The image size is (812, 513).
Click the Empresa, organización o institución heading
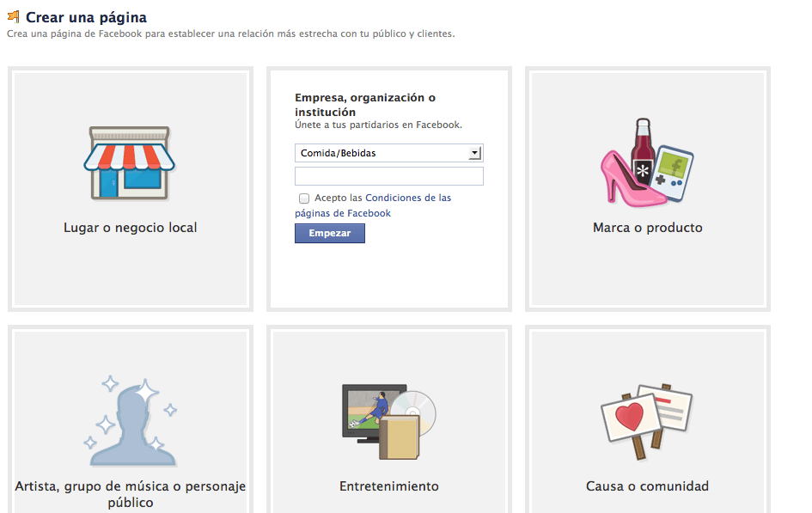(365, 105)
